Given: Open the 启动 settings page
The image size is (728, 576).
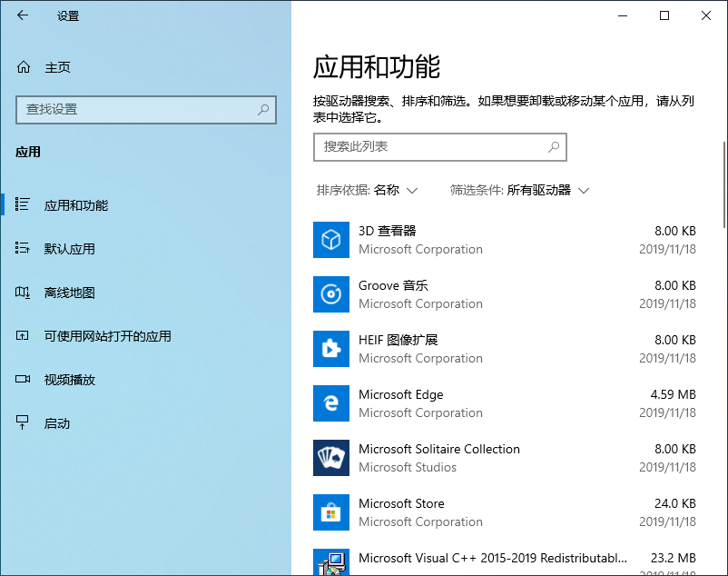Looking at the screenshot, I should point(57,423).
